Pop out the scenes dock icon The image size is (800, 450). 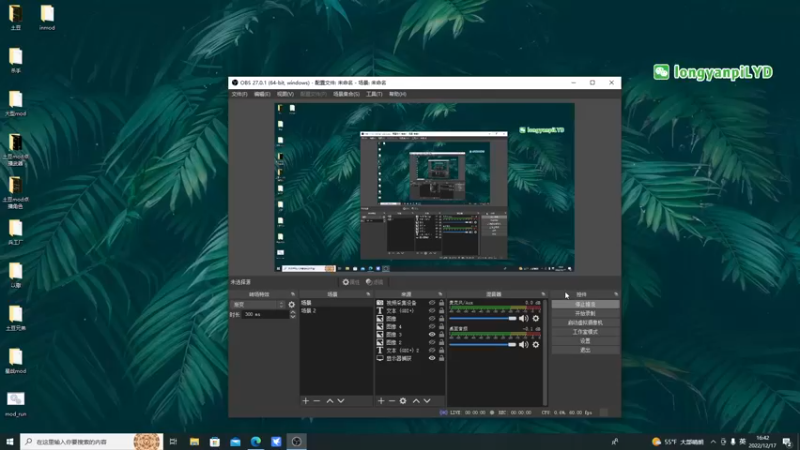(368, 294)
